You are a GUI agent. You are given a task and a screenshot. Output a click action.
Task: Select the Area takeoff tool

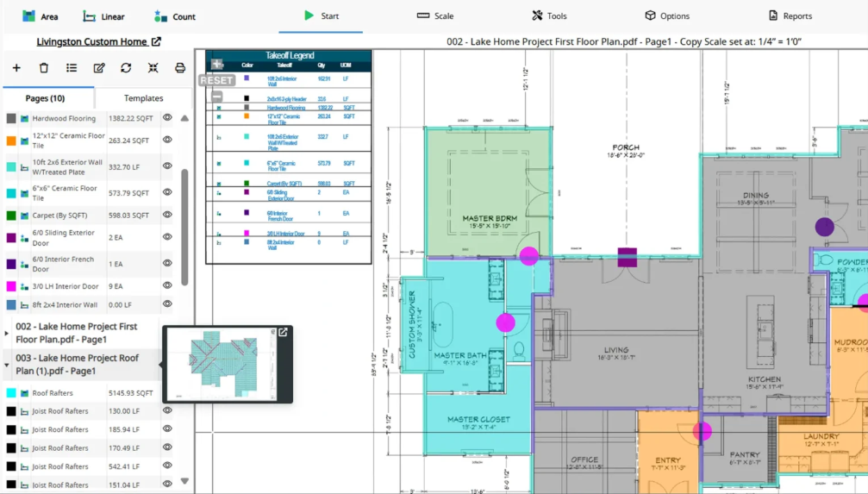[40, 16]
